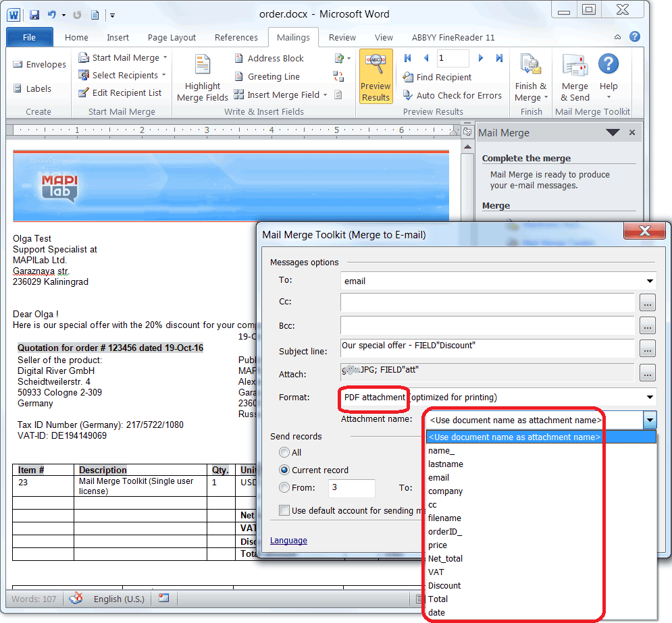Switch to the Insert tab
Image resolution: width=672 pixels, height=623 pixels.
pos(118,38)
